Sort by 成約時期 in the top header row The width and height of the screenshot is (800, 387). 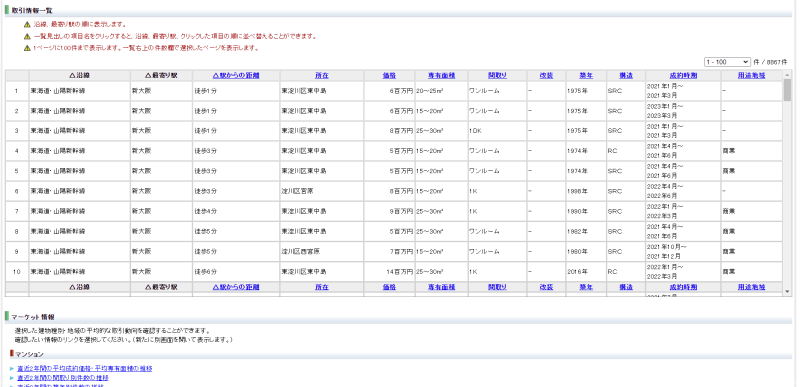(x=683, y=75)
